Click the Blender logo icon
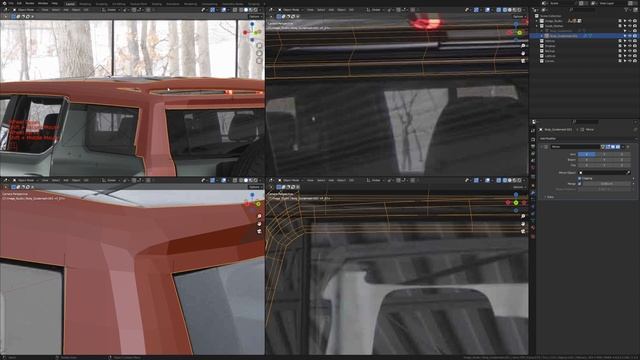Viewport: 640px width, 360px height. click(x=4, y=3)
